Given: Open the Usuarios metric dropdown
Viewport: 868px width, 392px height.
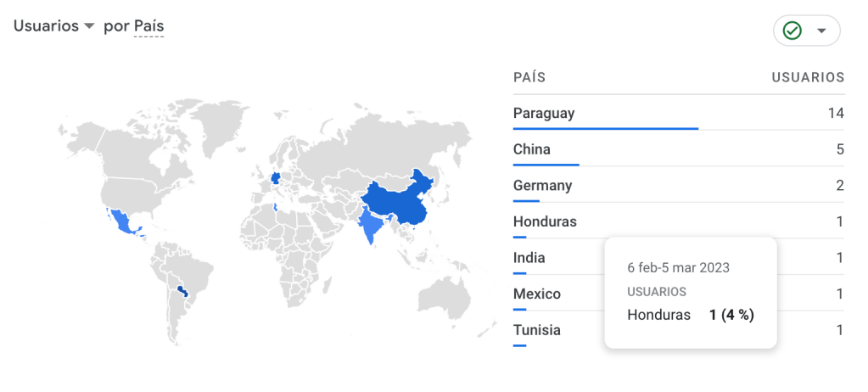Looking at the screenshot, I should click(x=53, y=26).
